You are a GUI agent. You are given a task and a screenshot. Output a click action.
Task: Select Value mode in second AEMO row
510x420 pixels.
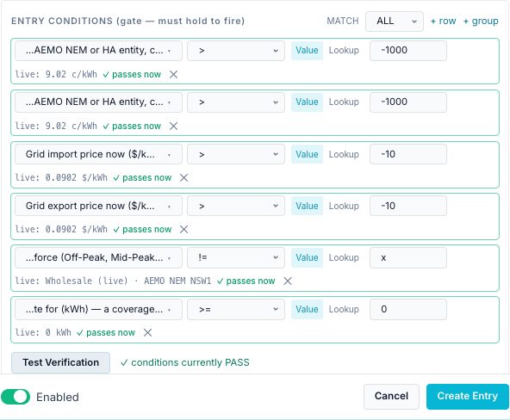(x=307, y=102)
